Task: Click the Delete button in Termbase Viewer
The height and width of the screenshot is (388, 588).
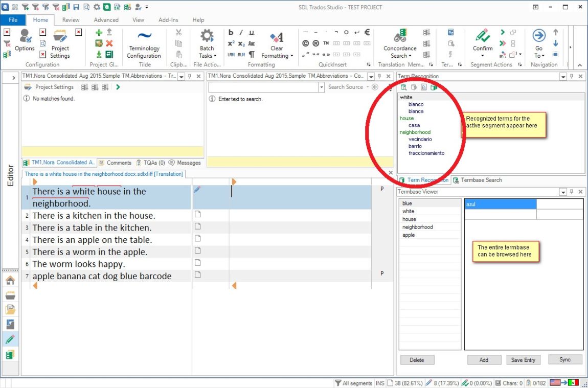Action: tap(417, 360)
